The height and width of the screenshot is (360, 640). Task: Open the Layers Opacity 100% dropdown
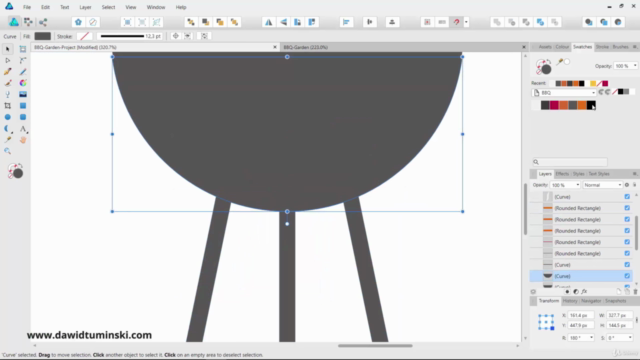pos(577,185)
